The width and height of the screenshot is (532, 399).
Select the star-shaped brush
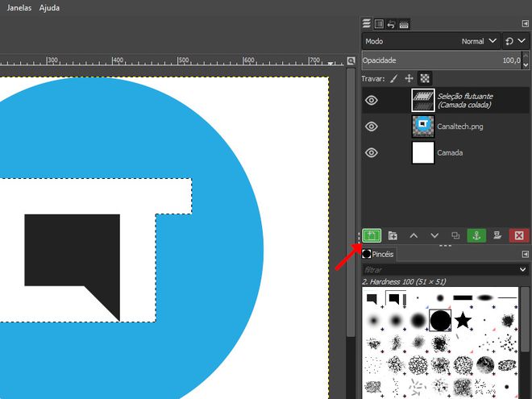coord(463,320)
